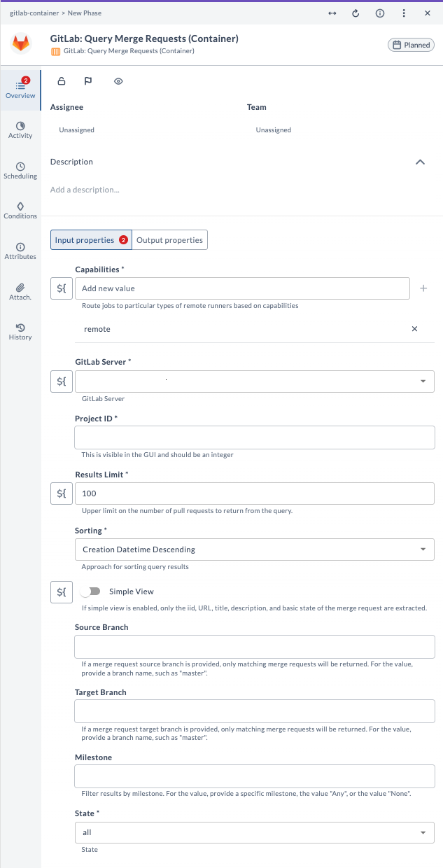Click Add a description field
Screen dimensions: 443x868
point(85,190)
